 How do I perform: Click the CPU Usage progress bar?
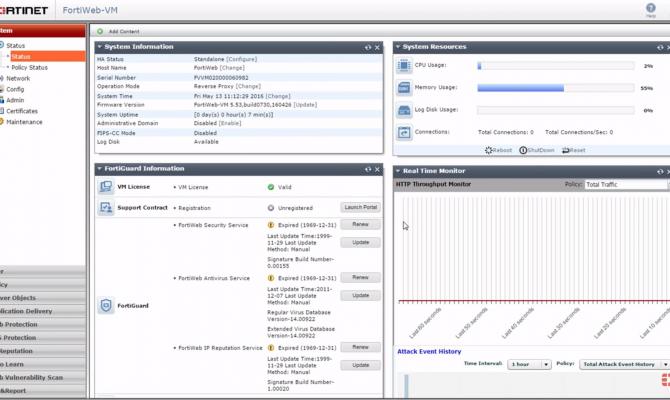[555, 66]
